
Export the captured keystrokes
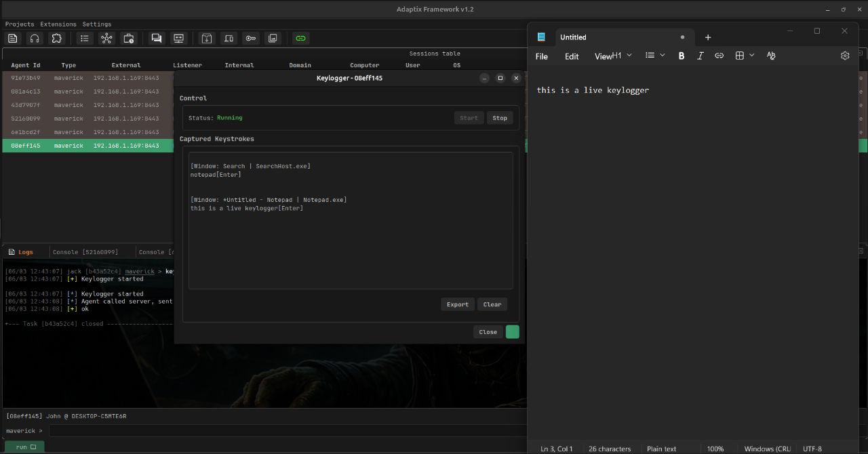click(x=458, y=304)
